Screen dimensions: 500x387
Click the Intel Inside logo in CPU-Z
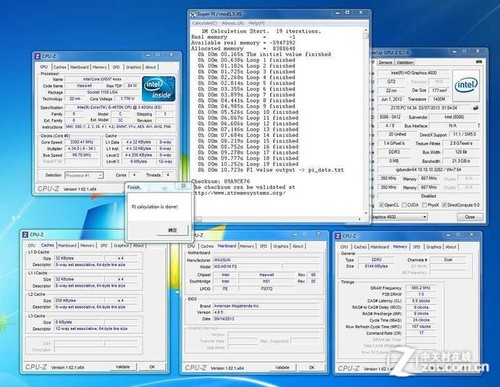coord(159,89)
